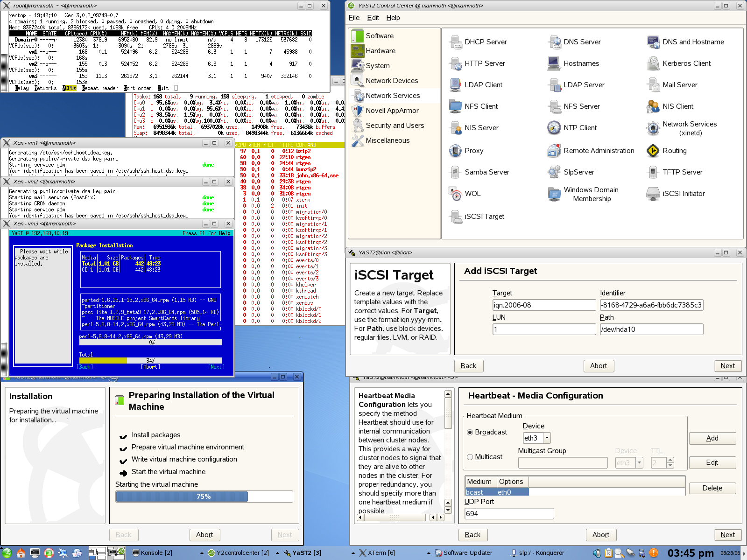This screenshot has height=560, width=747.
Task: Open the Remote Administration icon
Action: tap(554, 151)
